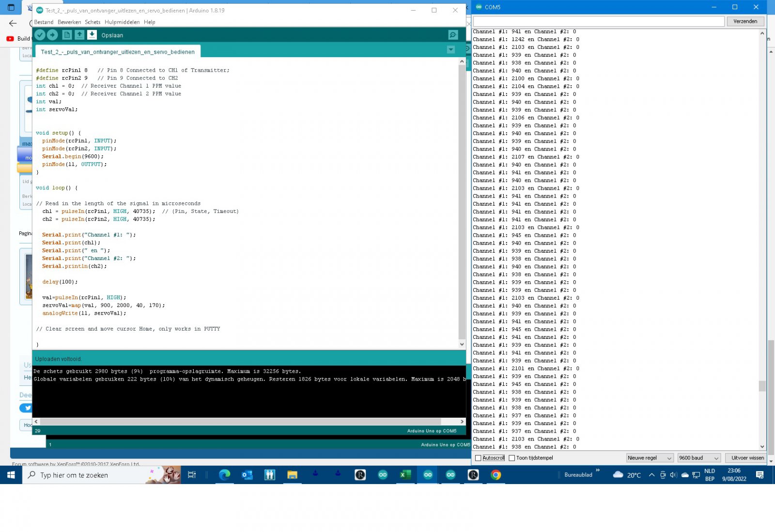Open the notification center icon
Viewport: 775px width, 532px height.
point(759,475)
